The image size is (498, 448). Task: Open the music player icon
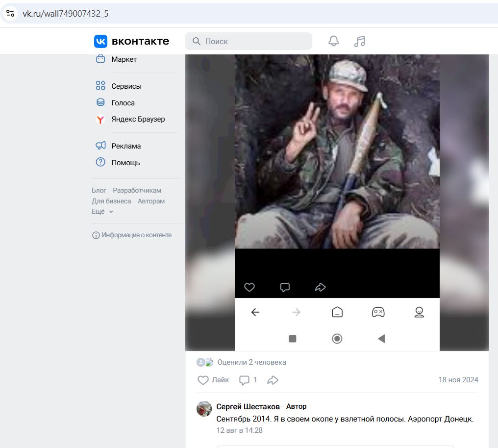coord(360,41)
